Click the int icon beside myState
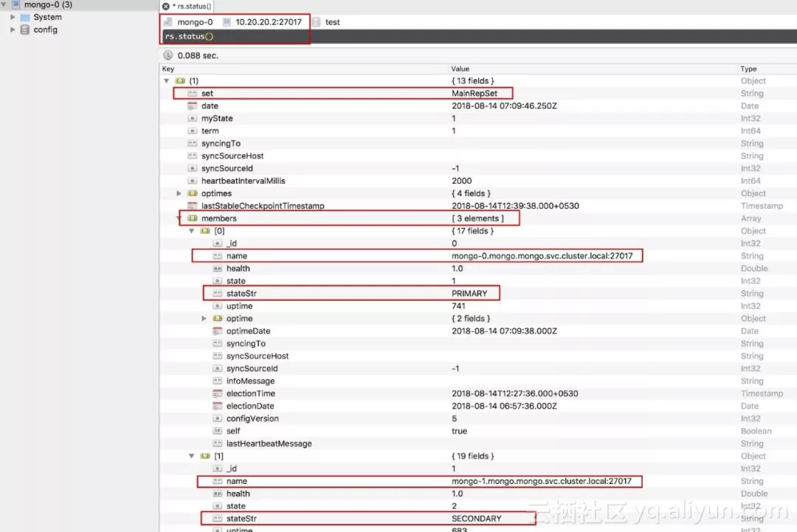 click(x=192, y=118)
